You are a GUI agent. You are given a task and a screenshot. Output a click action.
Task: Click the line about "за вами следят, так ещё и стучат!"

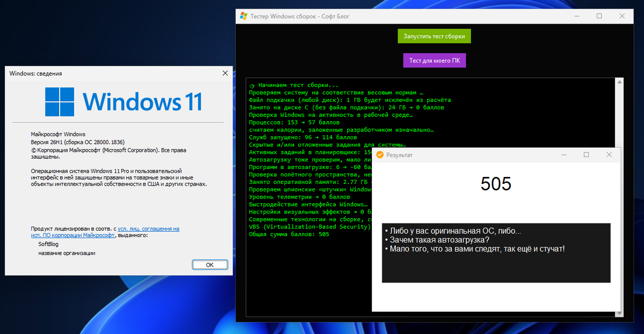click(x=475, y=249)
